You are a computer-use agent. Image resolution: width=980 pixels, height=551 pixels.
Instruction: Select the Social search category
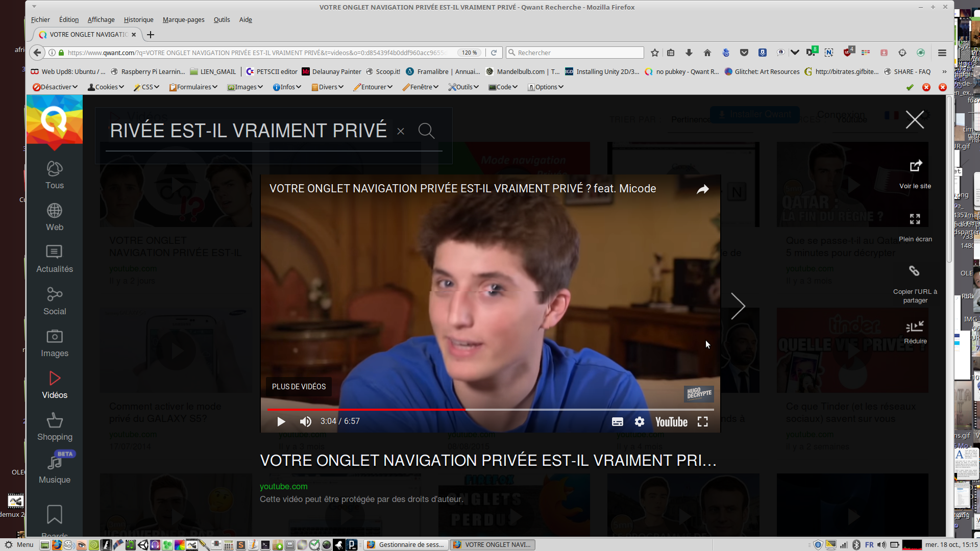coord(54,301)
